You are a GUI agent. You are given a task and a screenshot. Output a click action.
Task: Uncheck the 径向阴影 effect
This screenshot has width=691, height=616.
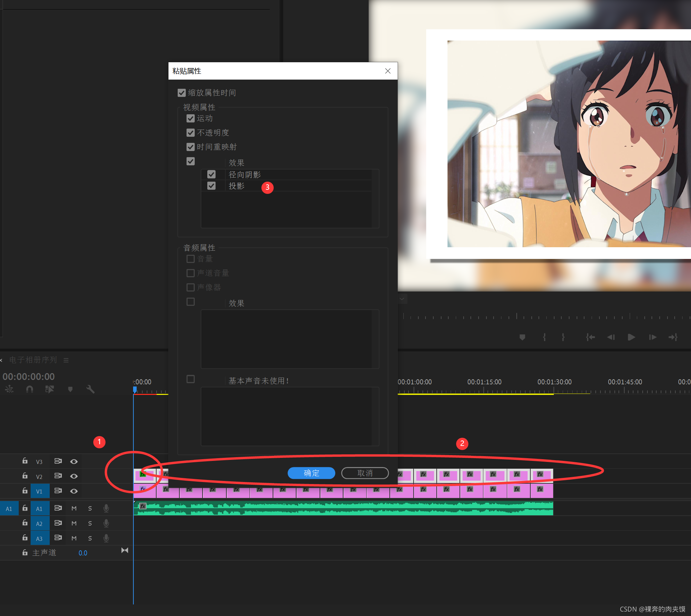point(211,174)
